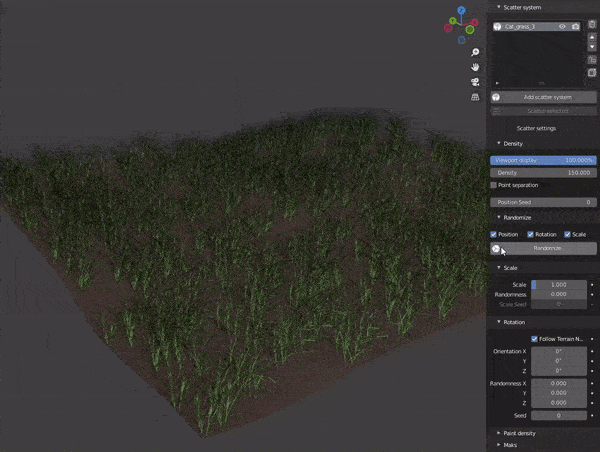Click animate dot next to Orientation X
Viewport: 600px width, 452px height.
pyautogui.click(x=592, y=351)
